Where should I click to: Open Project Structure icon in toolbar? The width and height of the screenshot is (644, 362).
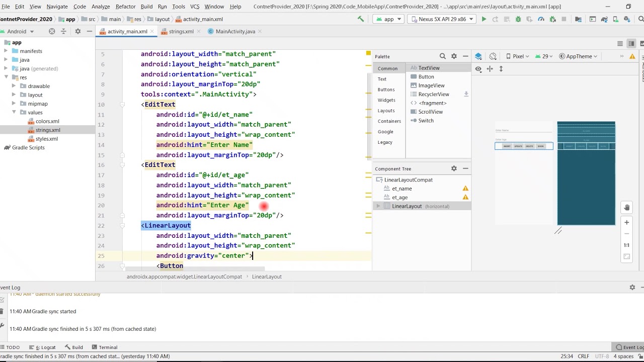click(x=578, y=19)
